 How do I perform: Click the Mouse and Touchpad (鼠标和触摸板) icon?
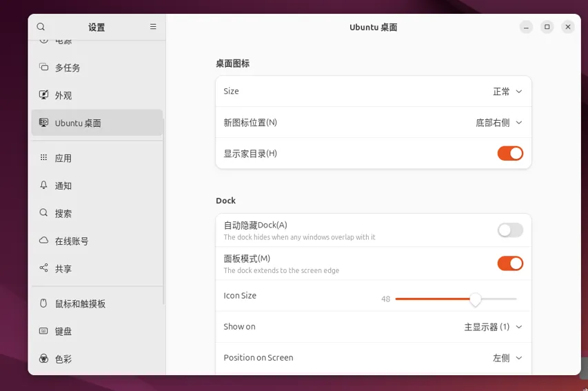click(44, 303)
